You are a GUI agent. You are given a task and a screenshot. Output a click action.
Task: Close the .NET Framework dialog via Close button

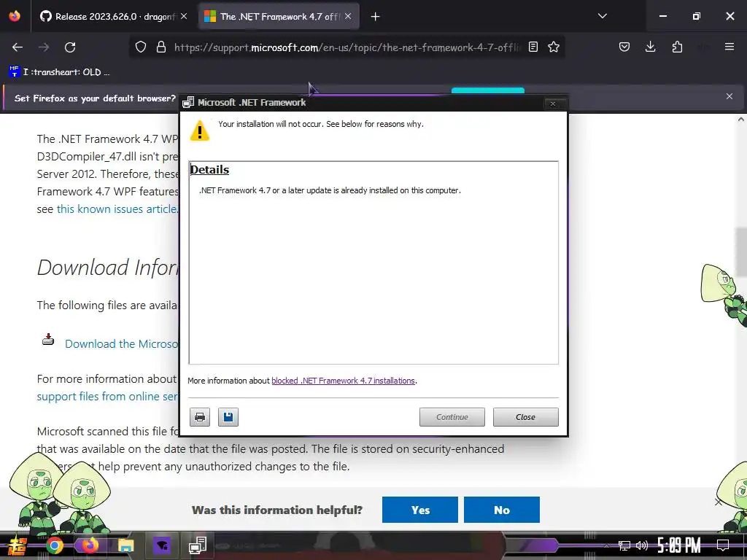[525, 417]
